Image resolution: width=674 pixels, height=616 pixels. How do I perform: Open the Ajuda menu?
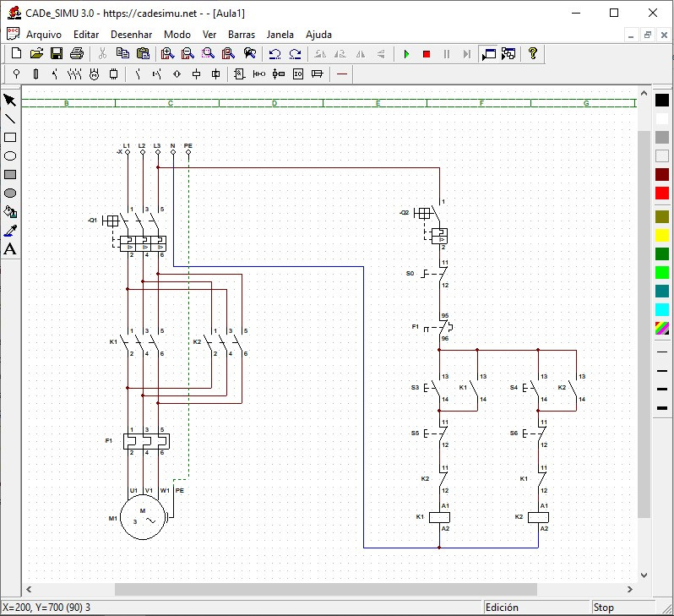tap(318, 35)
